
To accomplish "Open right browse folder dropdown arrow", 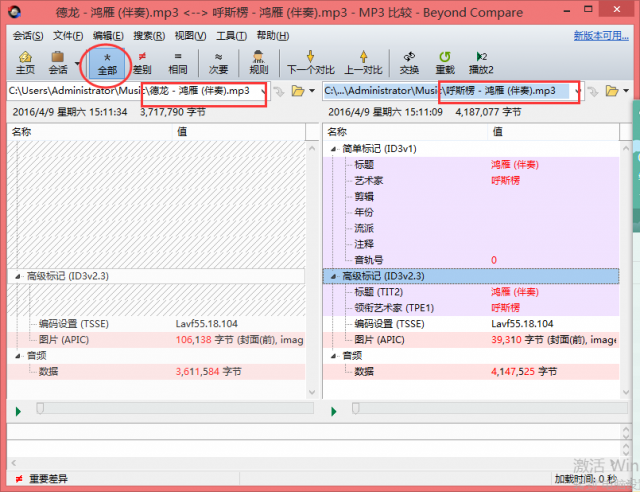I will click(x=626, y=91).
